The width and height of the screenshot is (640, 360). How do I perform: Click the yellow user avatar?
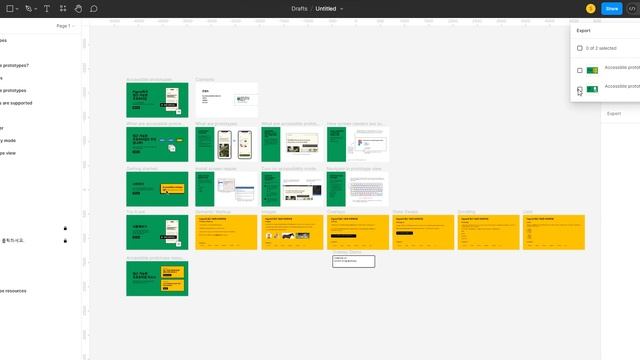point(590,9)
